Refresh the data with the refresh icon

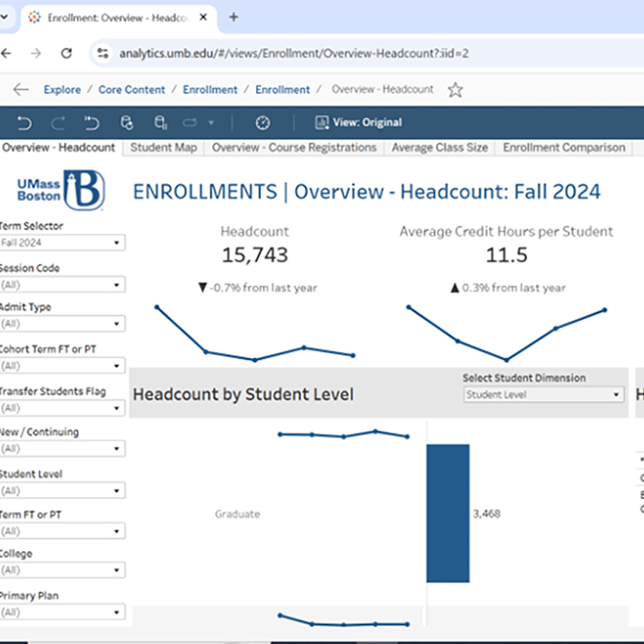pyautogui.click(x=127, y=123)
